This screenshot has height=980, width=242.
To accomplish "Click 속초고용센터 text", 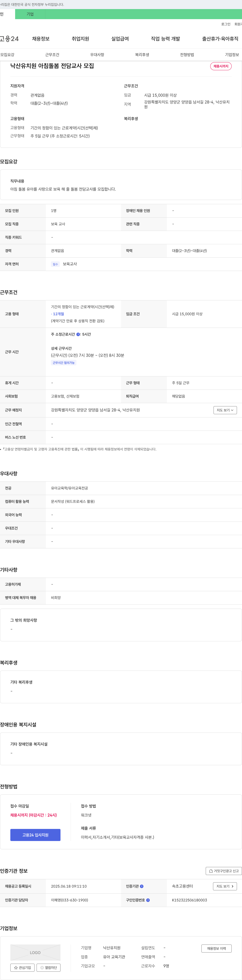I will [182, 886].
